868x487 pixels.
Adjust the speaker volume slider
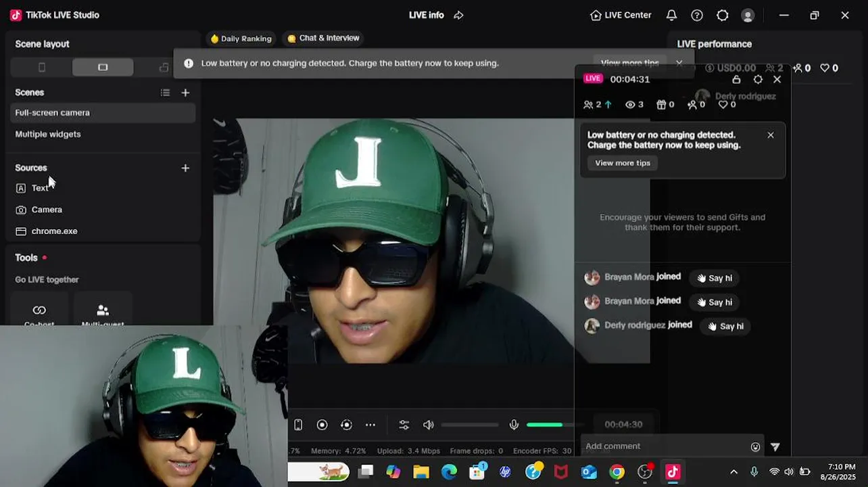[x=470, y=425]
